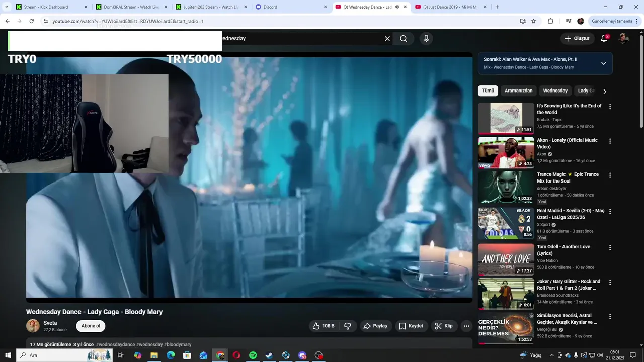Select the Wednesday filter chip
The image size is (644, 362).
tap(555, 91)
